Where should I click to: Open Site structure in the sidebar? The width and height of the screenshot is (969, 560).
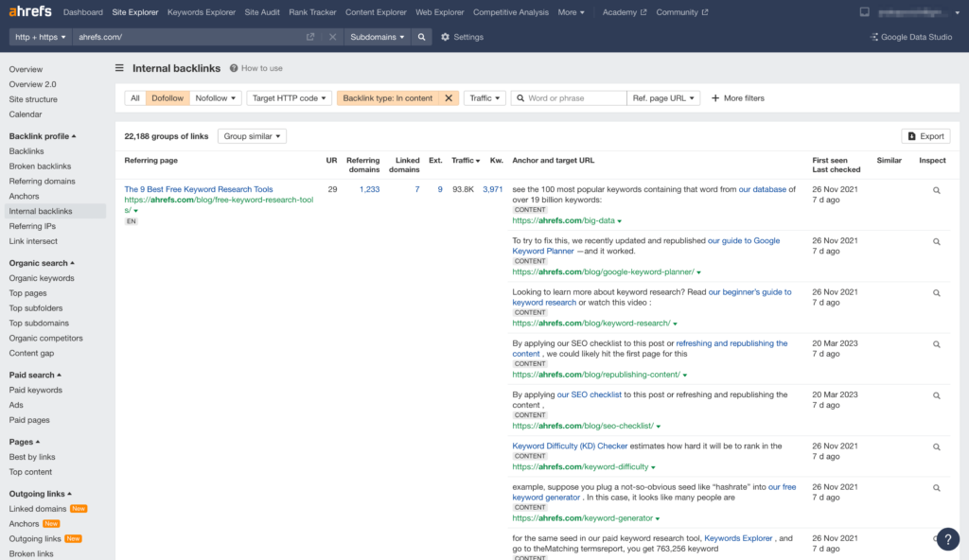(33, 99)
